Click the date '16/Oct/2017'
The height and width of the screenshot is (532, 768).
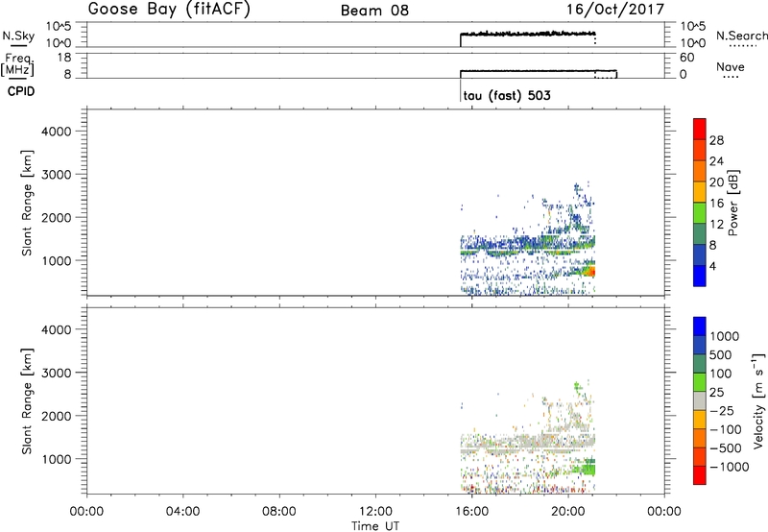click(x=615, y=10)
